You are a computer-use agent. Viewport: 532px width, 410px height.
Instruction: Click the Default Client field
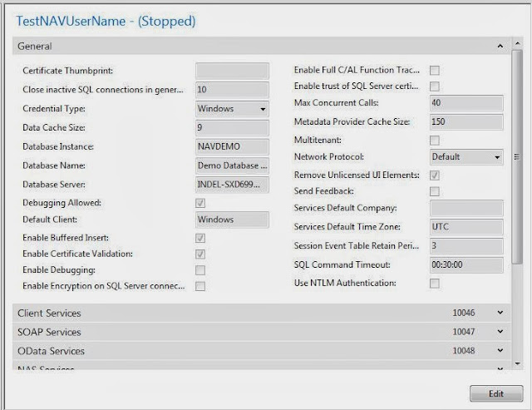coord(232,220)
